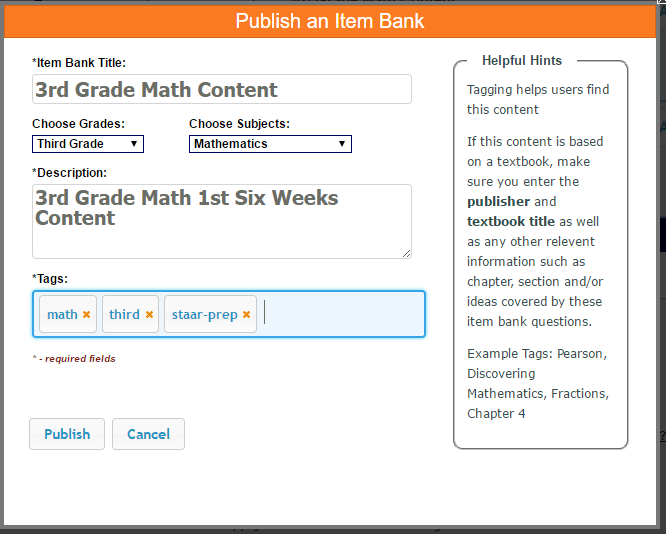Remove the math tag

(x=87, y=315)
